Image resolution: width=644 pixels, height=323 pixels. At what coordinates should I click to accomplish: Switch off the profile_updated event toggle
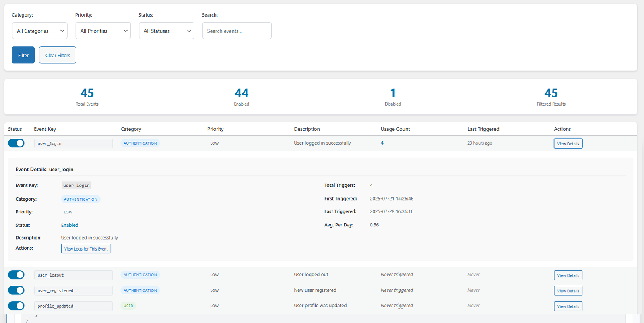(16, 306)
